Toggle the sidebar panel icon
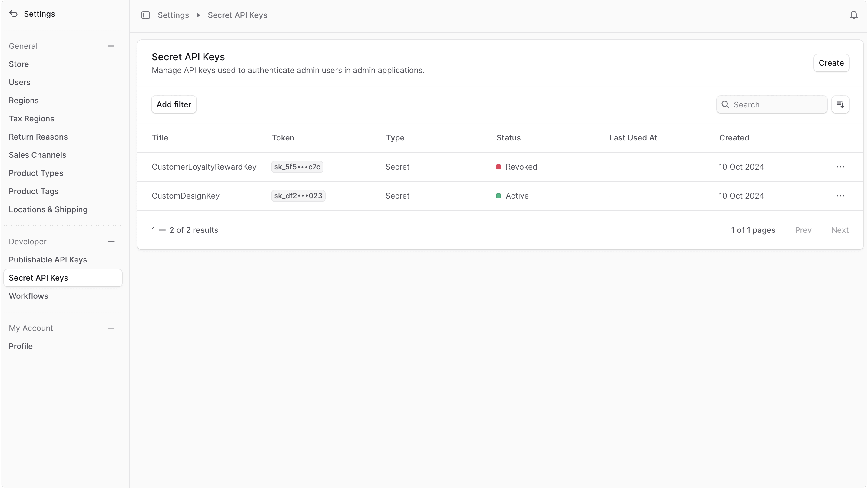868x488 pixels. pyautogui.click(x=146, y=15)
